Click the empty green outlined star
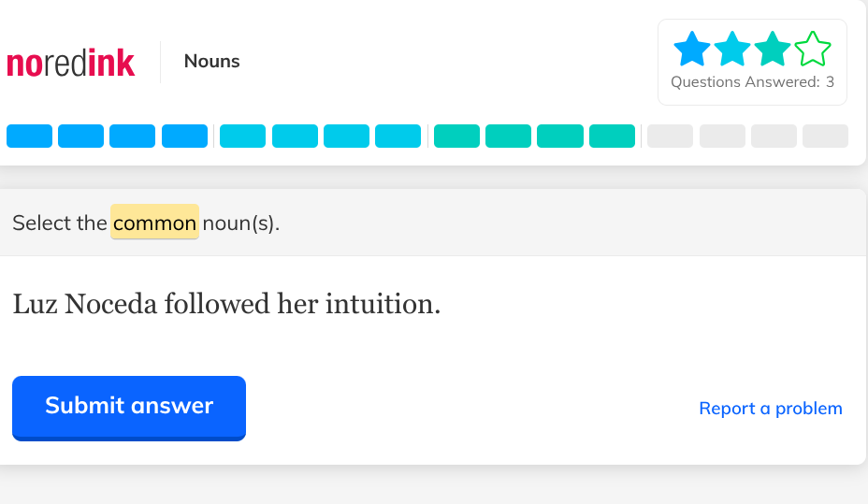This screenshot has height=504, width=868. 813,50
